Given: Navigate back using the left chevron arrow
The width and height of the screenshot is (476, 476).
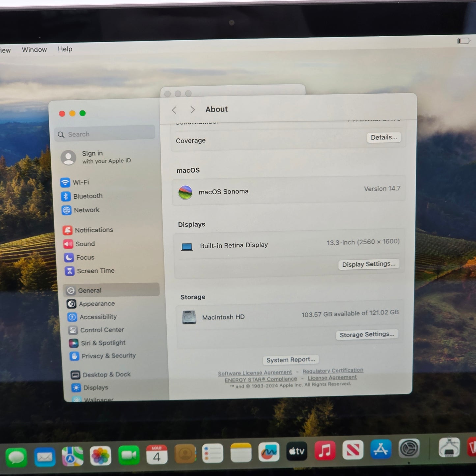Looking at the screenshot, I should (x=174, y=110).
